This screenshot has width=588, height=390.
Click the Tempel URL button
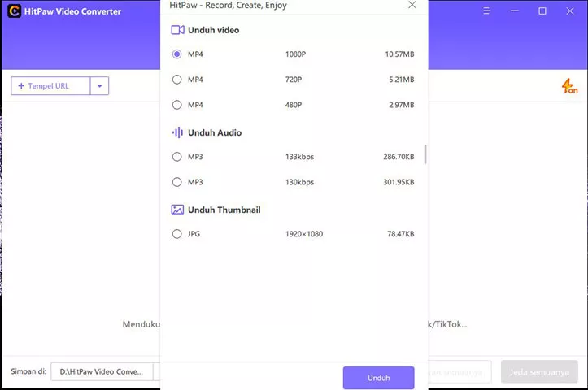tap(50, 86)
